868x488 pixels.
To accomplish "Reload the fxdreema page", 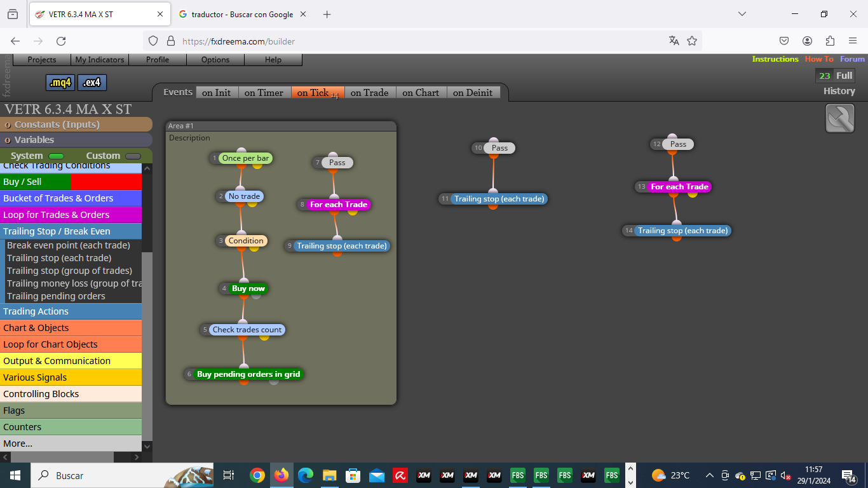I will tap(61, 41).
